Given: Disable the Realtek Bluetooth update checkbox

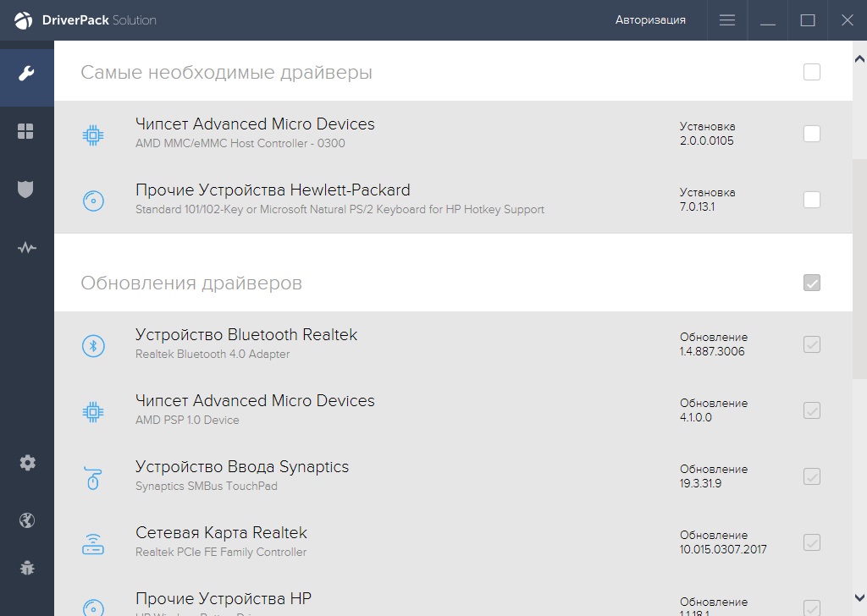Looking at the screenshot, I should point(812,344).
